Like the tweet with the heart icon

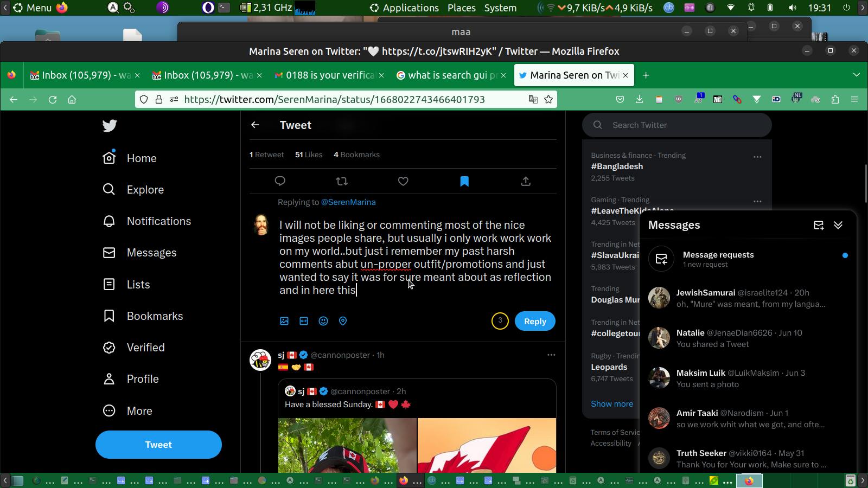point(403,181)
